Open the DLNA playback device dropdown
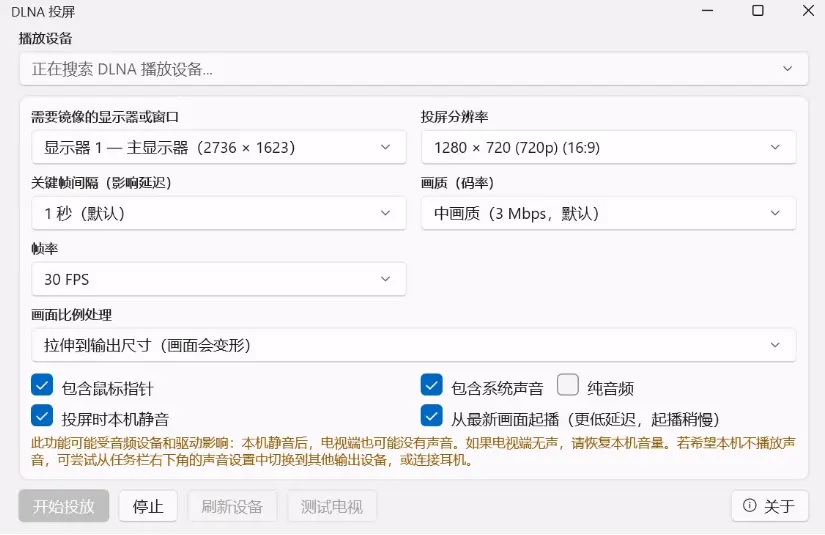 tap(414, 69)
